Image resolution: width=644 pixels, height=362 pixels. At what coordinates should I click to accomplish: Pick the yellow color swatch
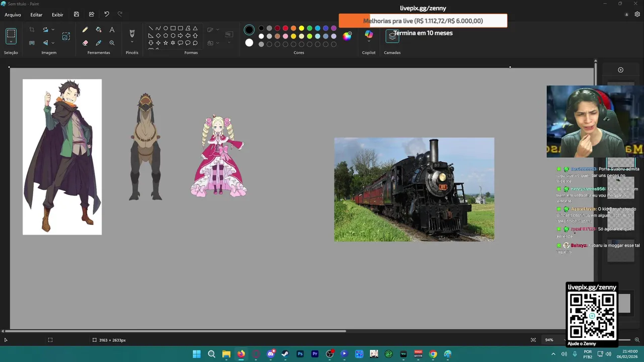coord(301,28)
